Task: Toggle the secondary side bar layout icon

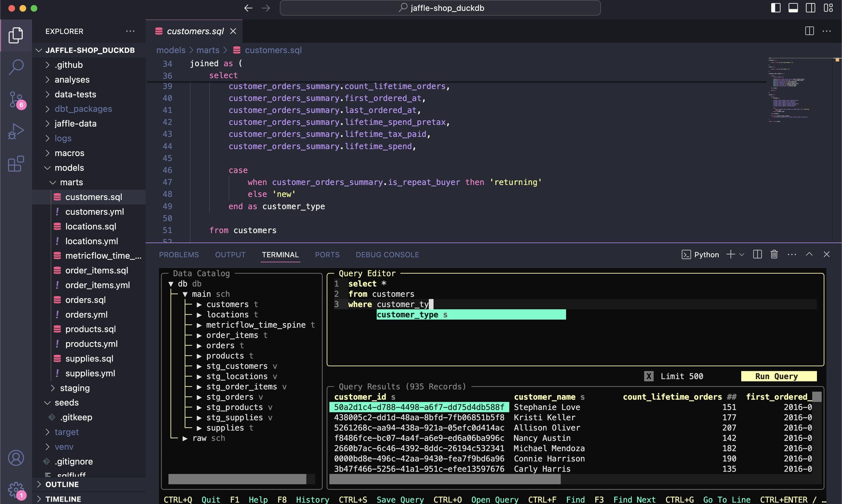Action: pos(810,8)
